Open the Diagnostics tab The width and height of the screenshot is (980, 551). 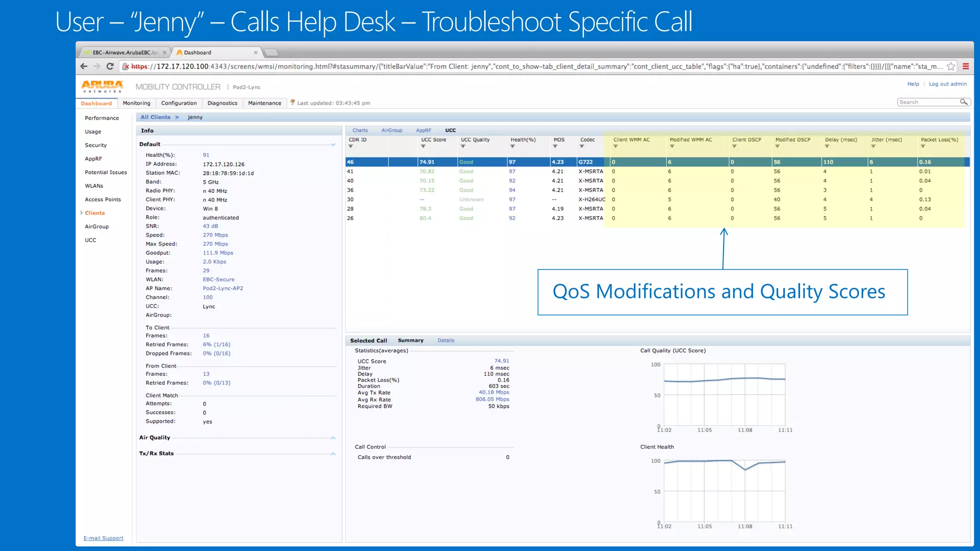pyautogui.click(x=223, y=103)
